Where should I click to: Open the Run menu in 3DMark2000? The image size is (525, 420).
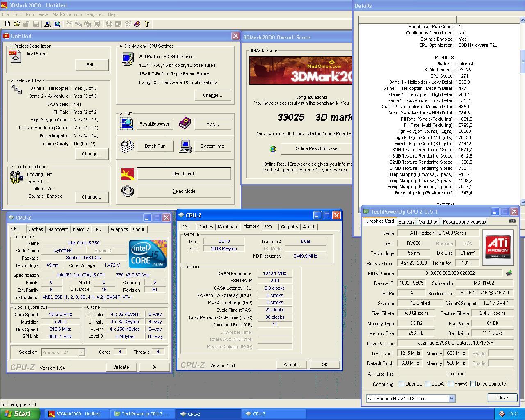click(30, 14)
